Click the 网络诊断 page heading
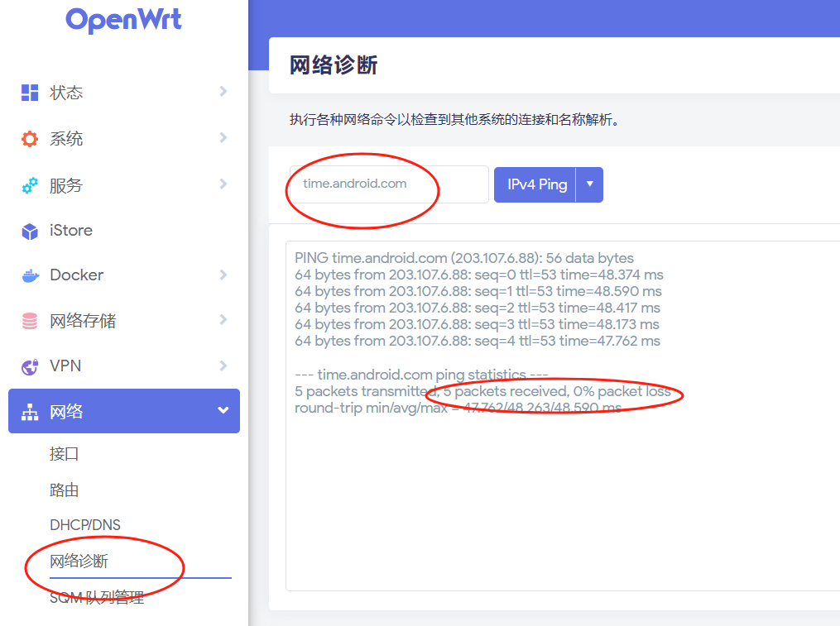Viewport: 840px width, 626px height. [x=334, y=65]
